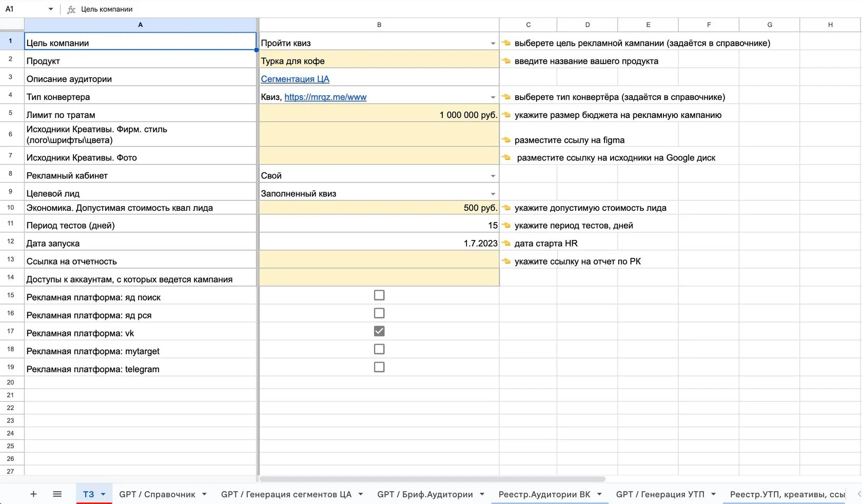Viewport: 862px width, 504px height.
Task: Enable the telegram platform checkbox
Action: coord(379,367)
